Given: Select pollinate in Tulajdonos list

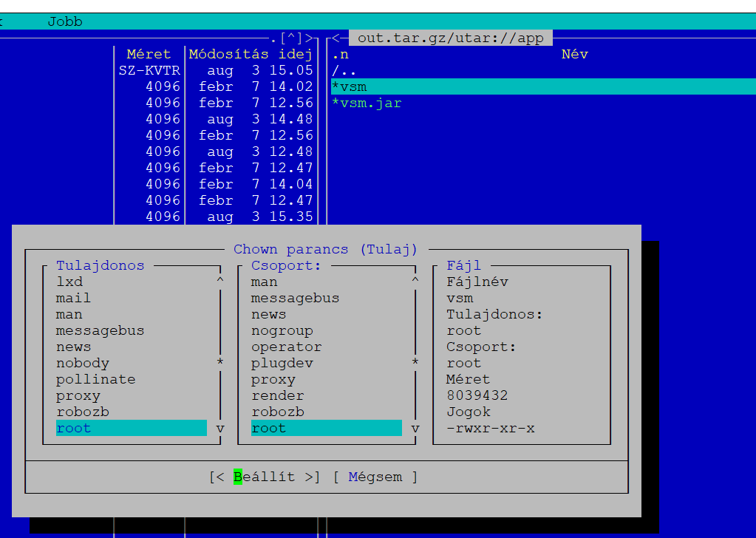Looking at the screenshot, I should [x=95, y=379].
